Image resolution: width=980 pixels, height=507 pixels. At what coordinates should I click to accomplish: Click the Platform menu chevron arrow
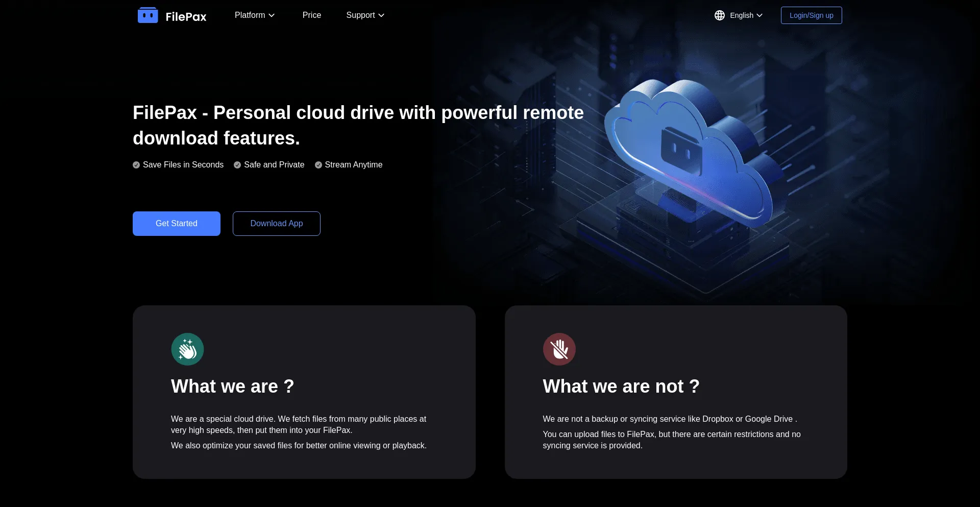click(272, 15)
